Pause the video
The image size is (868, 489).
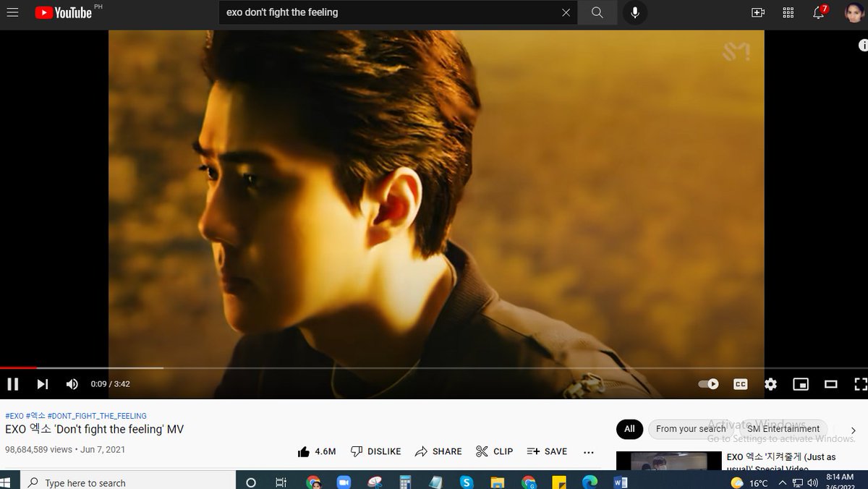pos(12,384)
